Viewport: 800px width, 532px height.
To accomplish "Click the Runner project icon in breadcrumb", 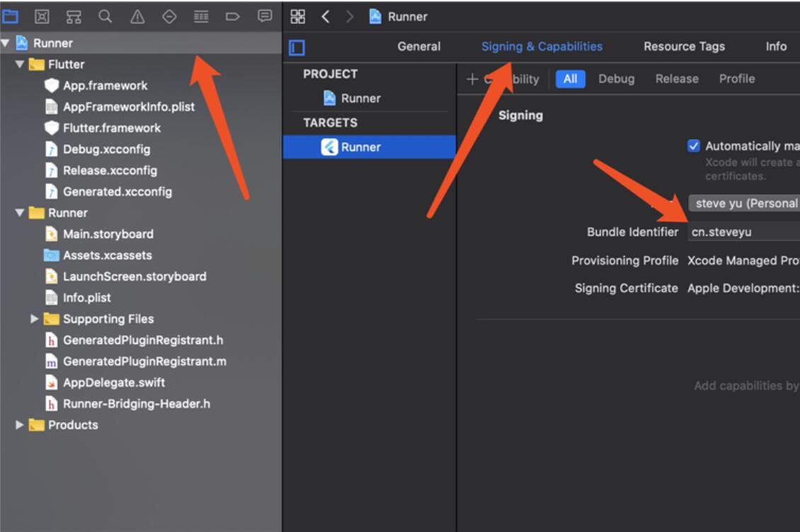I will [375, 17].
